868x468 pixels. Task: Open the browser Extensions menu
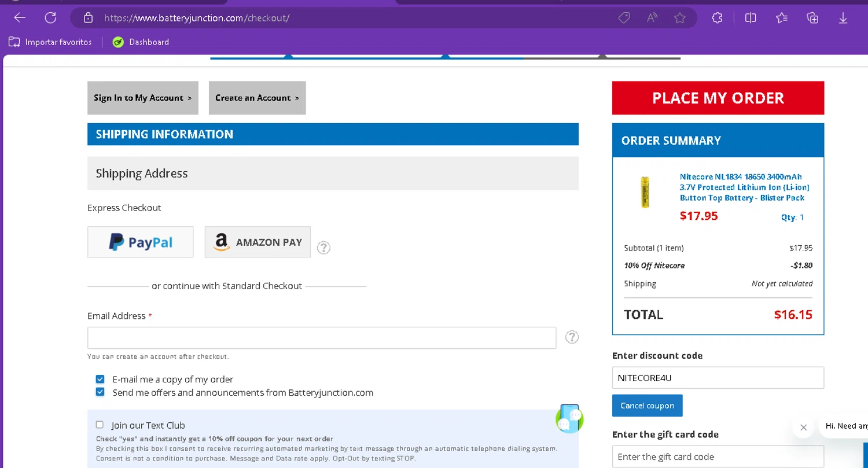pos(717,18)
